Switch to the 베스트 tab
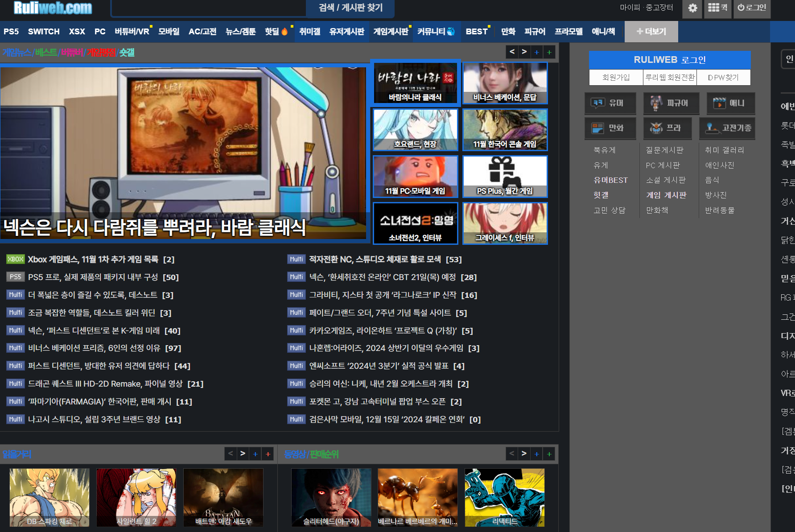This screenshot has height=532, width=795. (x=46, y=53)
